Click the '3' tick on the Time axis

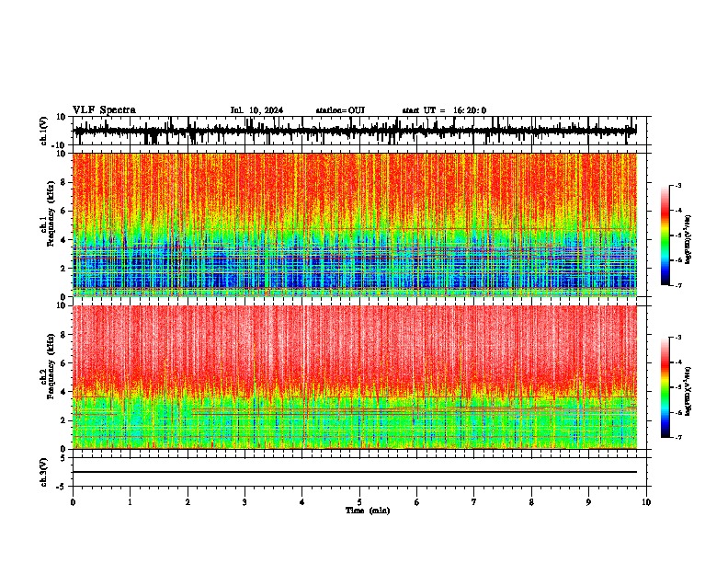coord(245,502)
